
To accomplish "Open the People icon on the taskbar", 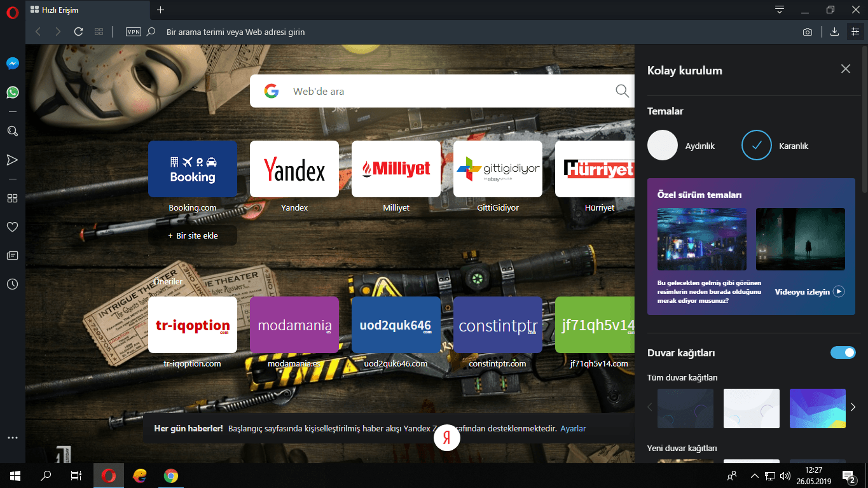I will pyautogui.click(x=733, y=475).
